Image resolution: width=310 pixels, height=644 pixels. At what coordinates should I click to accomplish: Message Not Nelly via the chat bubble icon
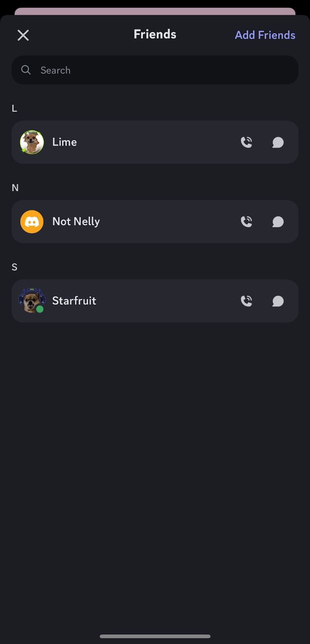pos(278,221)
